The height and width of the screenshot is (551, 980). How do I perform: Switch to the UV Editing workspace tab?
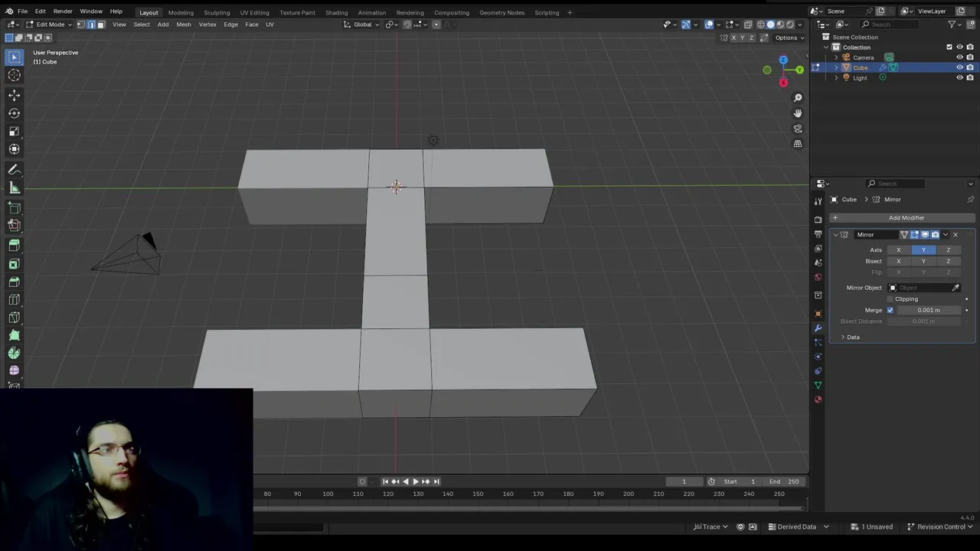(254, 12)
